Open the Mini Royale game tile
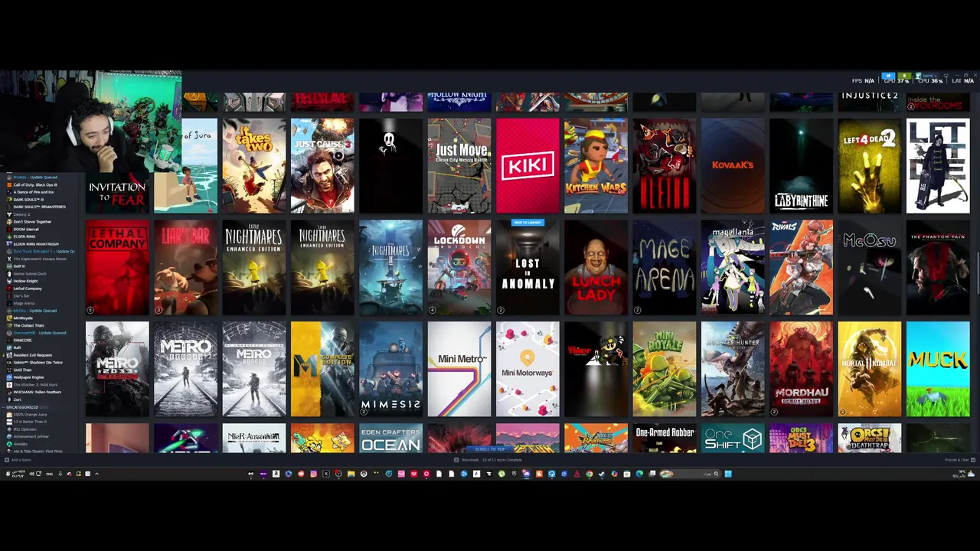 (665, 369)
